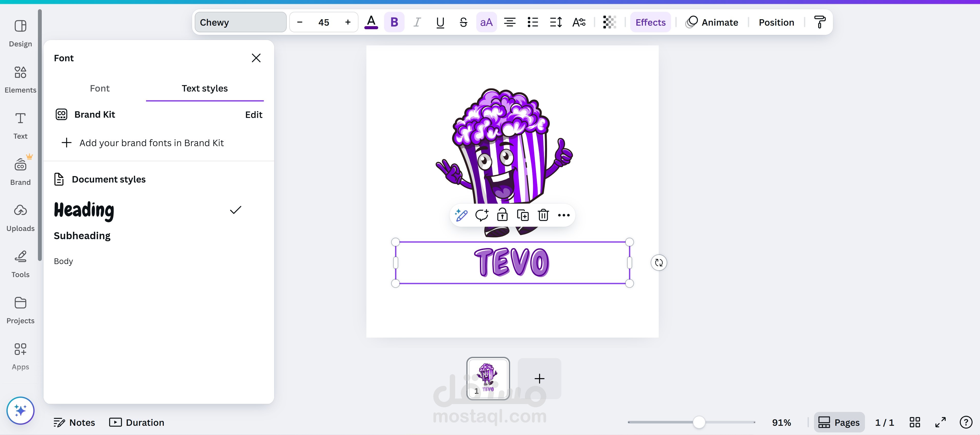The image size is (980, 435).
Task: Open the Effects panel
Action: pyautogui.click(x=650, y=22)
